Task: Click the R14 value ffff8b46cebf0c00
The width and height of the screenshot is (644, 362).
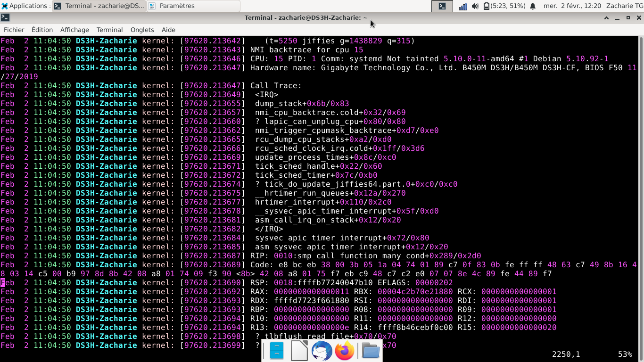Action: 415,328
